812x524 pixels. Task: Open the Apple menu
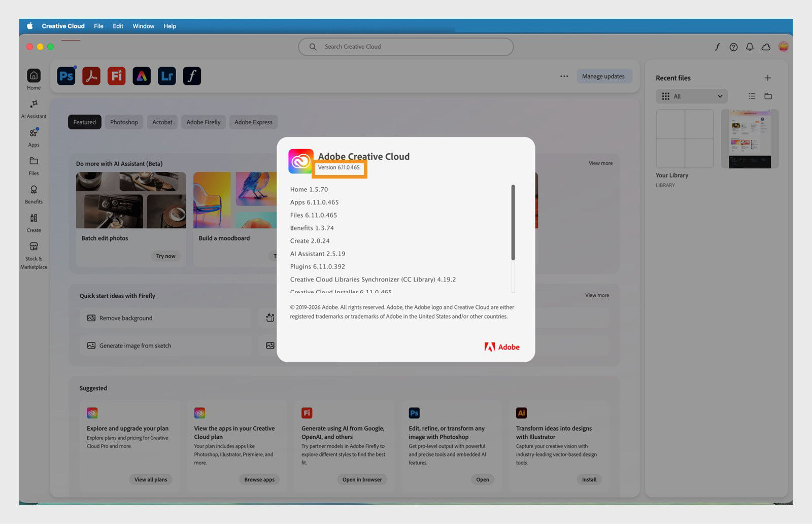point(29,26)
